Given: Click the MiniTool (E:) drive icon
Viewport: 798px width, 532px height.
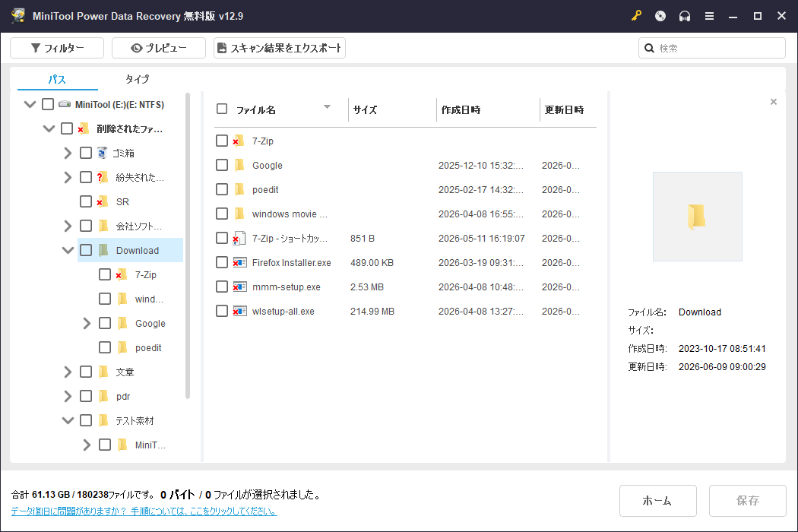Looking at the screenshot, I should click(65, 104).
